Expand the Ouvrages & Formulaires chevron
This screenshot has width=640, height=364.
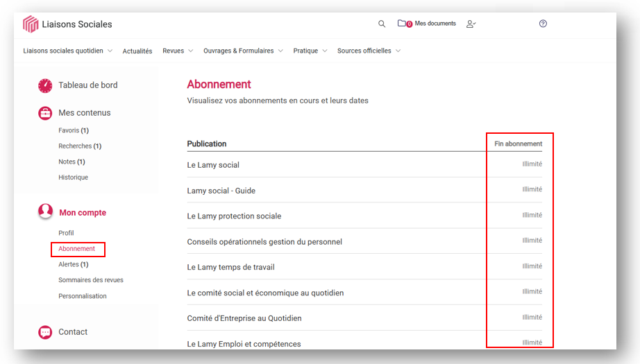coord(280,51)
